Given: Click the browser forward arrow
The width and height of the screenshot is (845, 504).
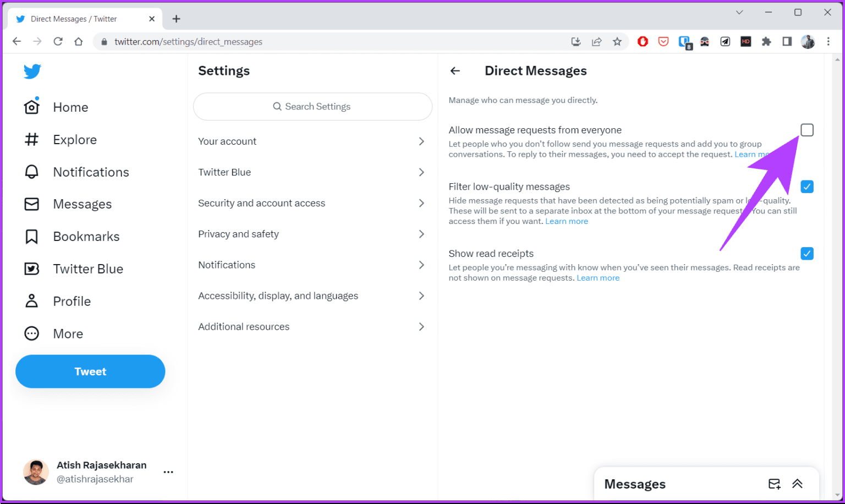Looking at the screenshot, I should pos(37,41).
